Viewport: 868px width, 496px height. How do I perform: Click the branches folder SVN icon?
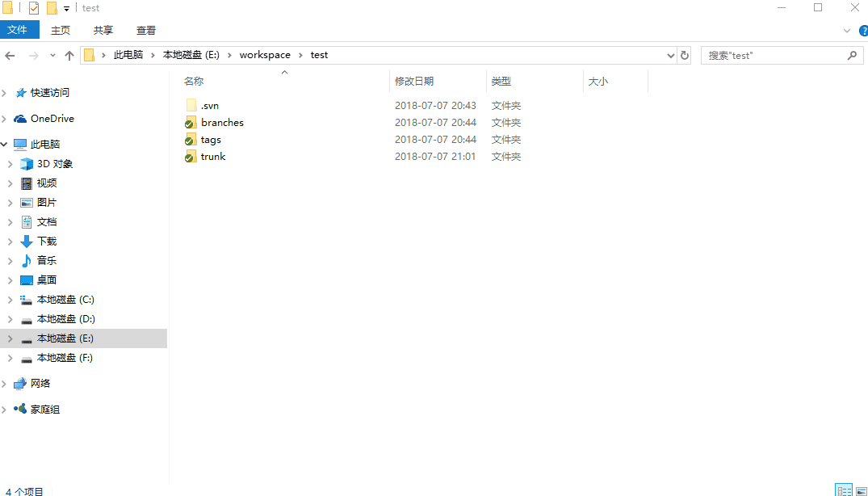[x=191, y=123]
